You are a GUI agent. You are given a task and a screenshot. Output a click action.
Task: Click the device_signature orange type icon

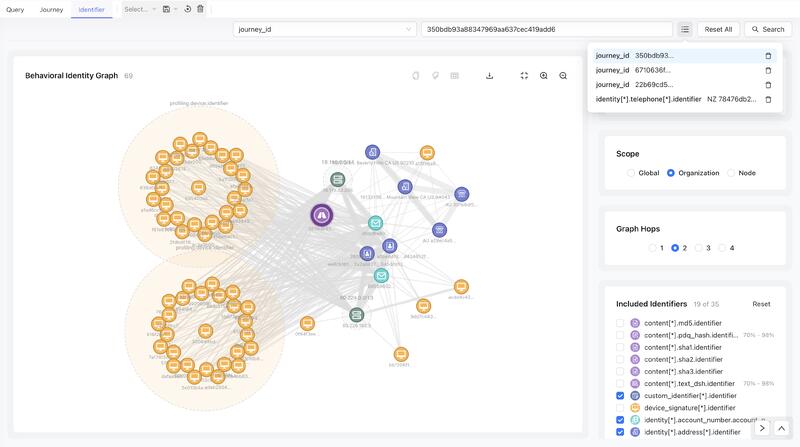pos(635,408)
